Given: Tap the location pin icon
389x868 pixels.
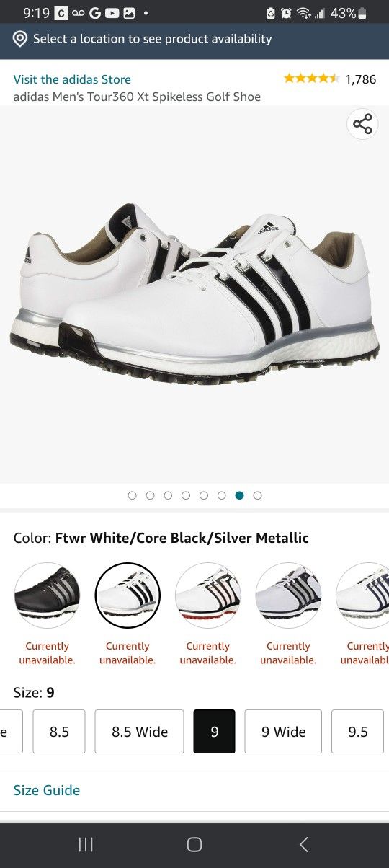Looking at the screenshot, I should [x=20, y=39].
